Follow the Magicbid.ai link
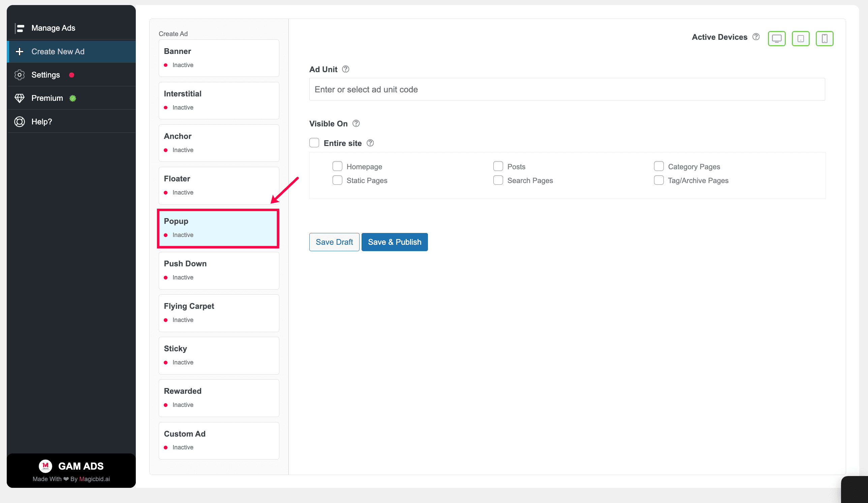Viewport: 868px width, 503px height. click(94, 479)
